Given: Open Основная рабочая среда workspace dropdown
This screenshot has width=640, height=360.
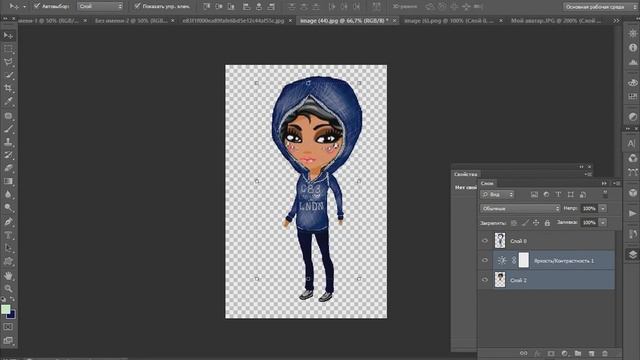Looking at the screenshot, I should tap(601, 7).
